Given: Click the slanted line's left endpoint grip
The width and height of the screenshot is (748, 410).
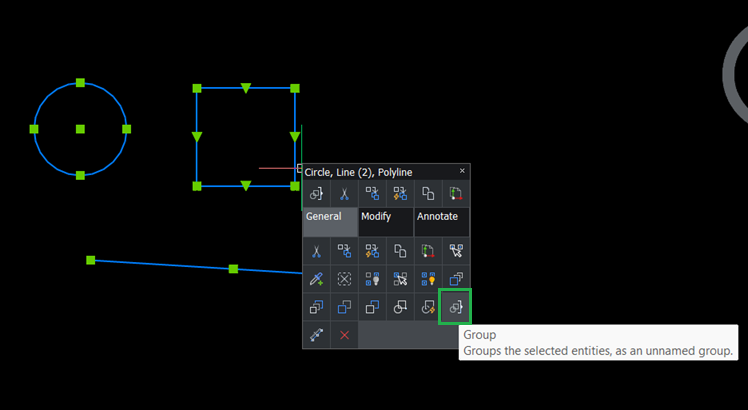Looking at the screenshot, I should click(91, 260).
